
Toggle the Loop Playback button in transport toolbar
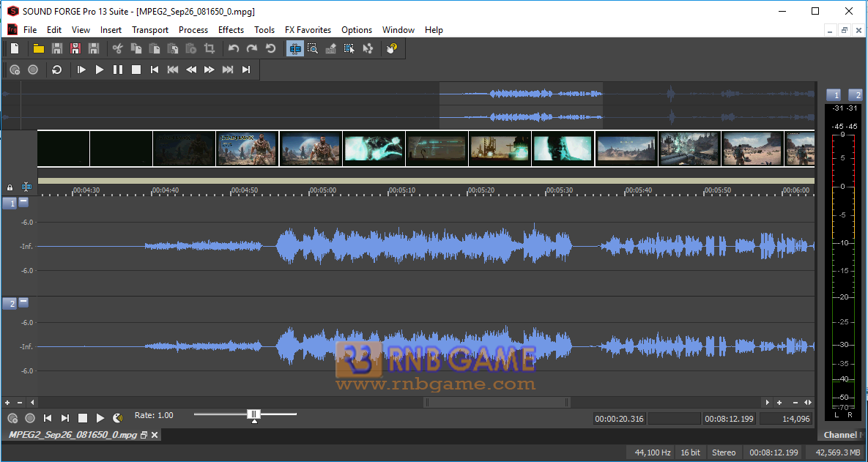[x=57, y=70]
